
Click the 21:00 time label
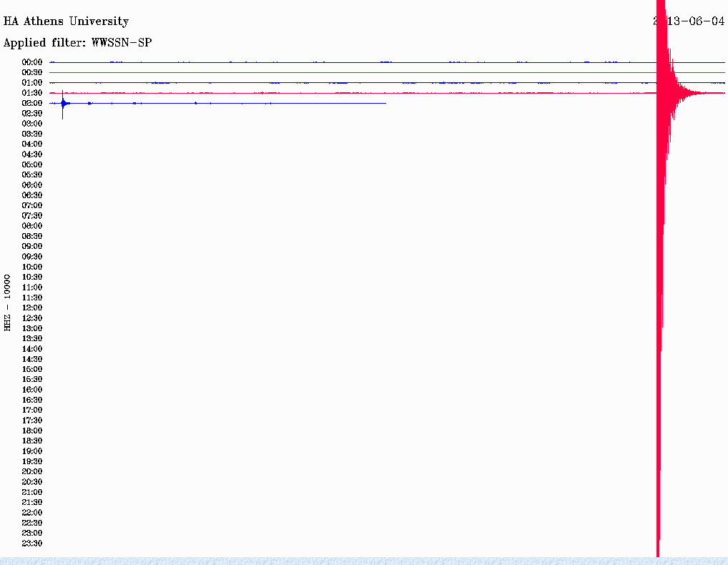32,492
